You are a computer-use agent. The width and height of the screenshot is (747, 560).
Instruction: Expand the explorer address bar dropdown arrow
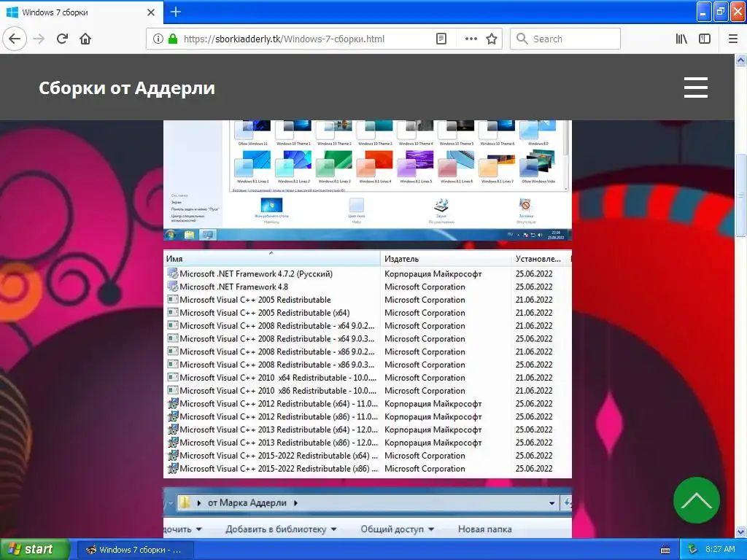[x=551, y=503]
